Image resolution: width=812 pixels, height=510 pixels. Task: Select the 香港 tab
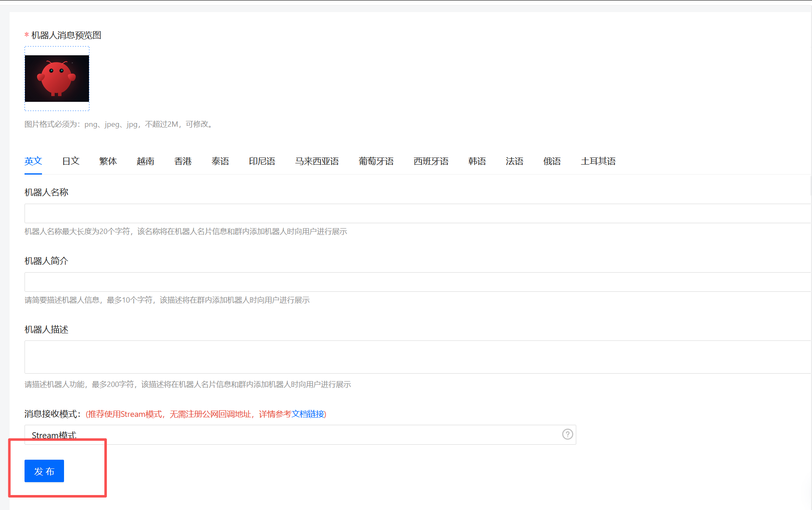(x=183, y=161)
